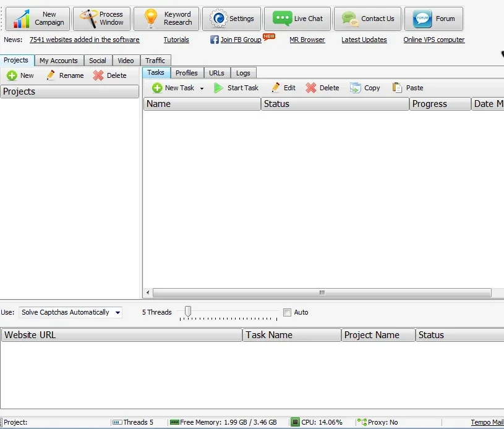The image size is (504, 429).
Task: Select the Profiles tab
Action: click(186, 73)
